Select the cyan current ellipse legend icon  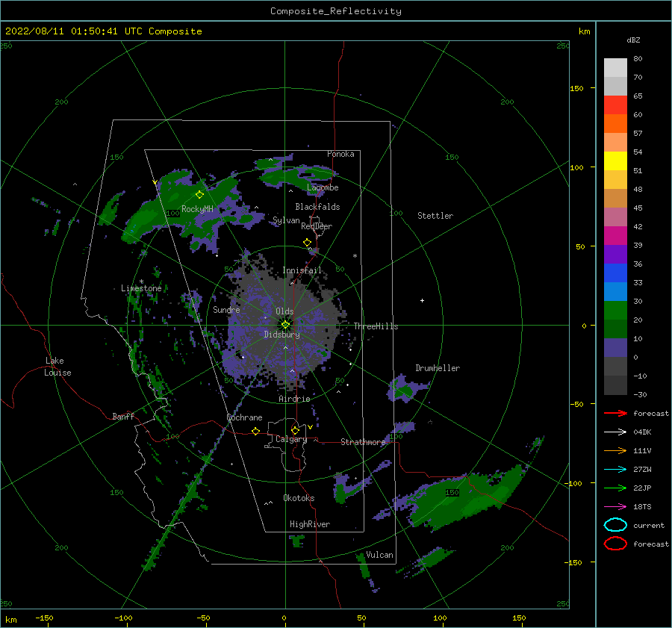615,525
